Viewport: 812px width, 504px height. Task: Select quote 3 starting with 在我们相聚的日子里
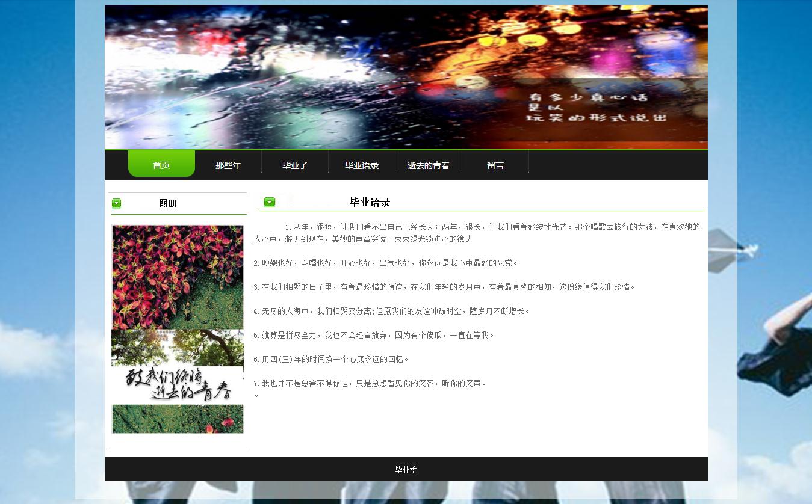pos(444,287)
